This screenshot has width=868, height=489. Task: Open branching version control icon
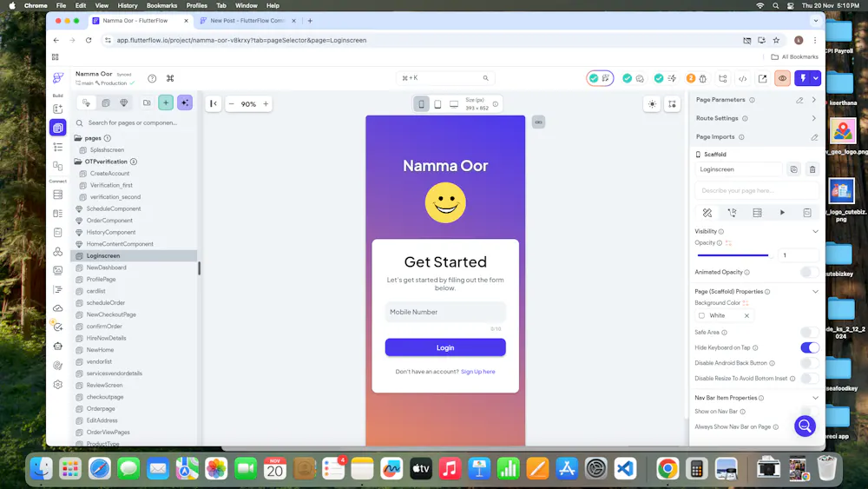point(723,79)
